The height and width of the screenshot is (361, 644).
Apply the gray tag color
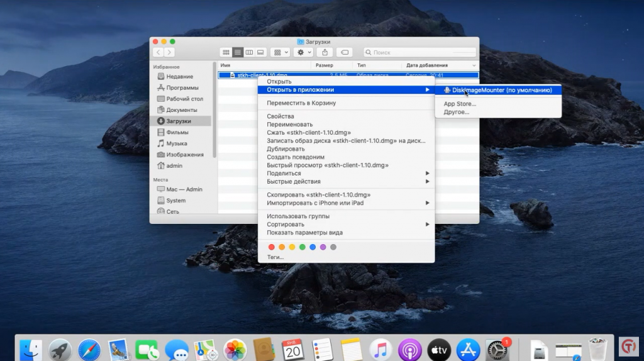tap(333, 247)
